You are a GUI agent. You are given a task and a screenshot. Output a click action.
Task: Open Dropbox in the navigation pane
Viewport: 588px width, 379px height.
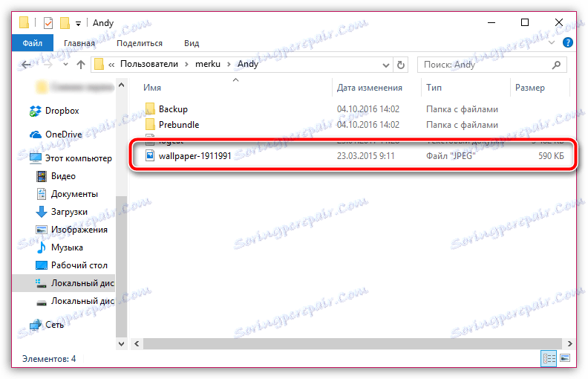(62, 111)
